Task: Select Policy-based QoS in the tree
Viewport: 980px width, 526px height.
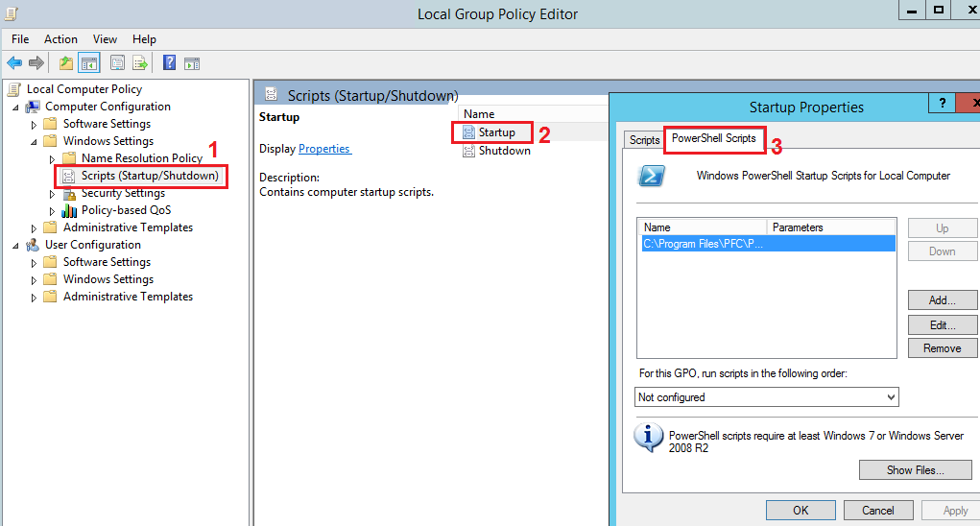Action: (126, 210)
